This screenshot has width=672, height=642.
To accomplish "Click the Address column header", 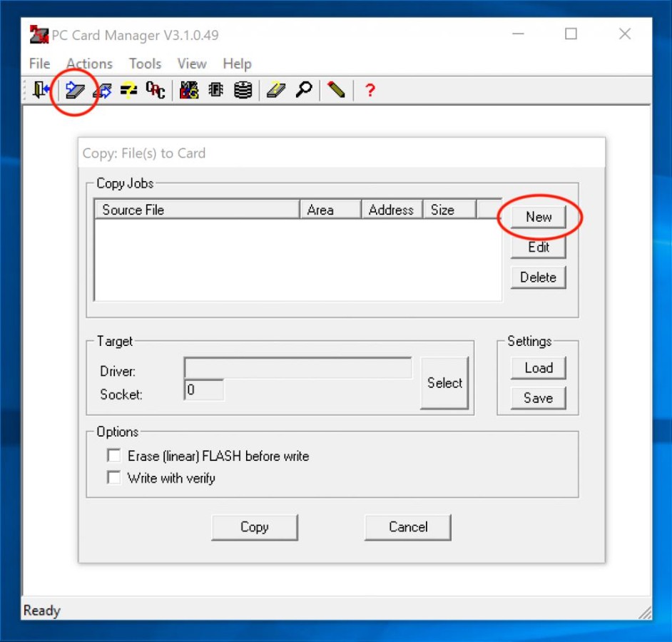I will pos(392,210).
